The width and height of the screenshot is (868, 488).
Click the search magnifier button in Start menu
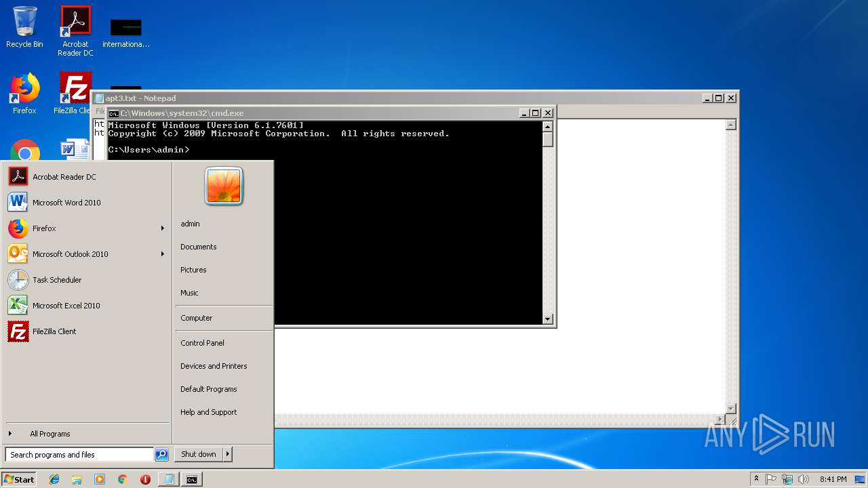pyautogui.click(x=161, y=455)
